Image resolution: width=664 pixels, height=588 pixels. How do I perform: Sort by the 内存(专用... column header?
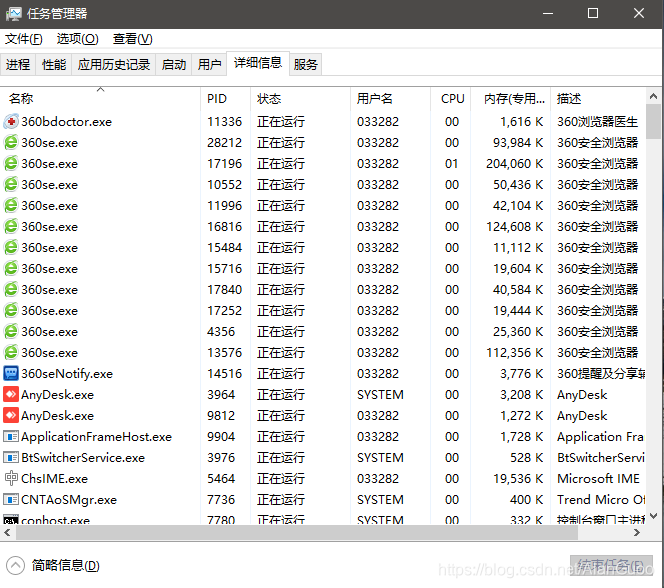pyautogui.click(x=510, y=99)
